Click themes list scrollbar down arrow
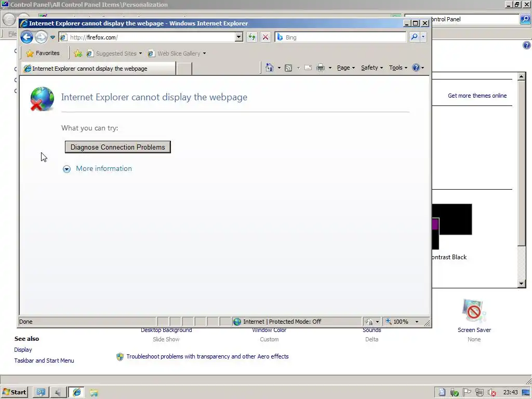The image size is (532, 399). coord(522,284)
